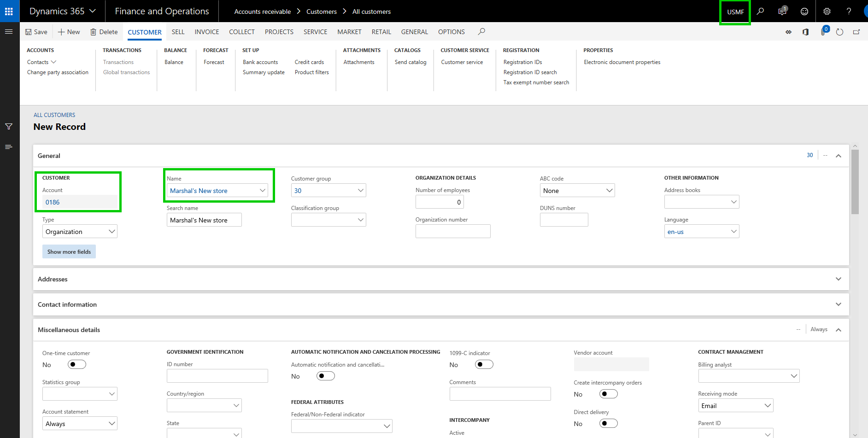The height and width of the screenshot is (438, 868).
Task: Click the search magnifier icon in header
Action: click(760, 11)
